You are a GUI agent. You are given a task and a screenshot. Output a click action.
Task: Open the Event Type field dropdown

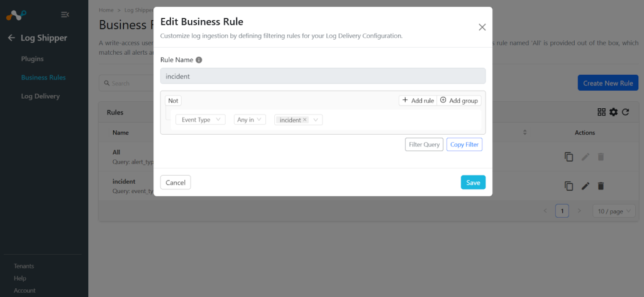click(x=201, y=120)
